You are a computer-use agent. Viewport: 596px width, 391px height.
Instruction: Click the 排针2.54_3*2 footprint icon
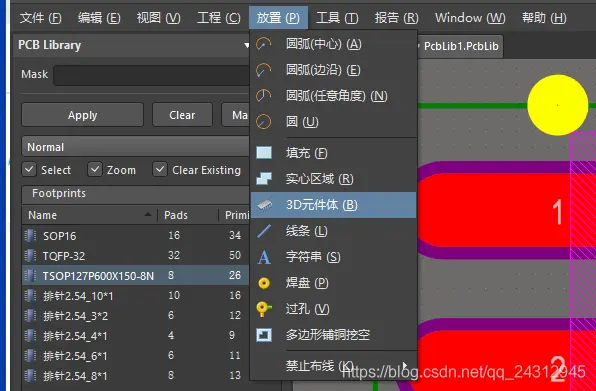click(x=30, y=315)
